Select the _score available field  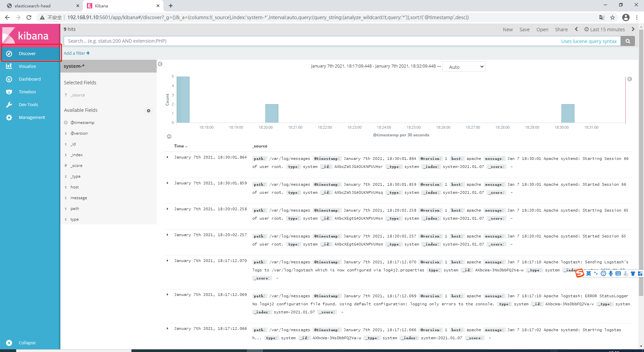(x=76, y=166)
